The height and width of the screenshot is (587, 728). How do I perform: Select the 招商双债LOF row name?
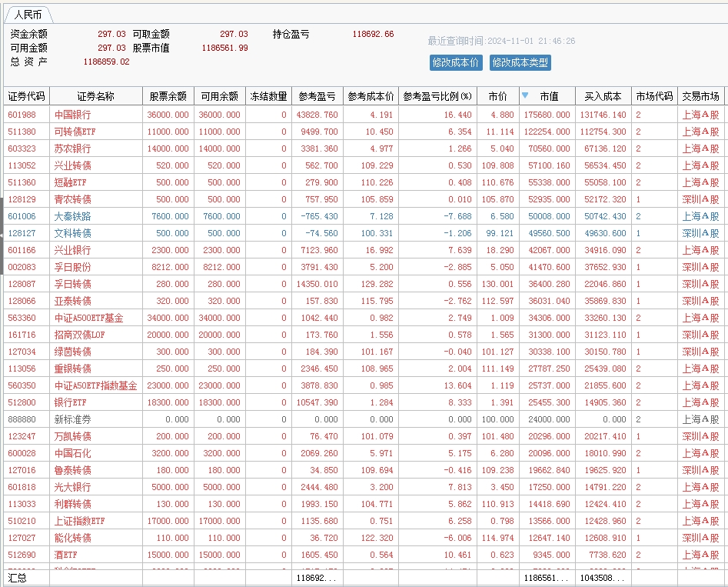tap(79, 335)
